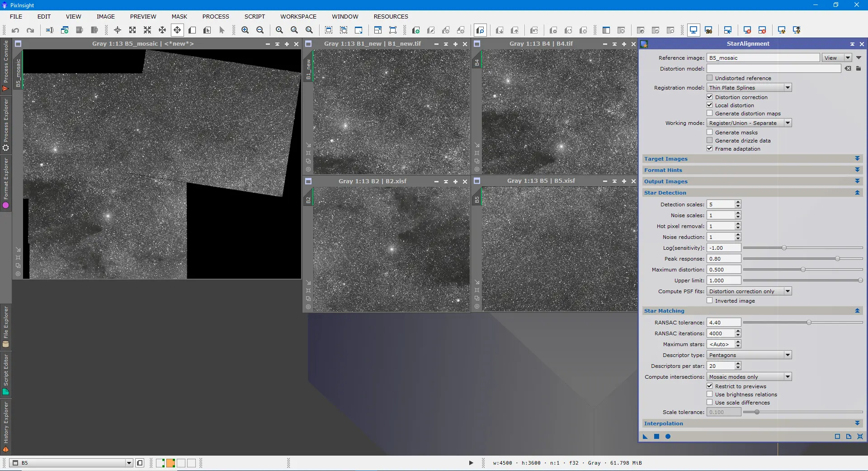The width and height of the screenshot is (868, 471).
Task: Click the highlighted monitor icon in the toolbar
Action: (693, 30)
